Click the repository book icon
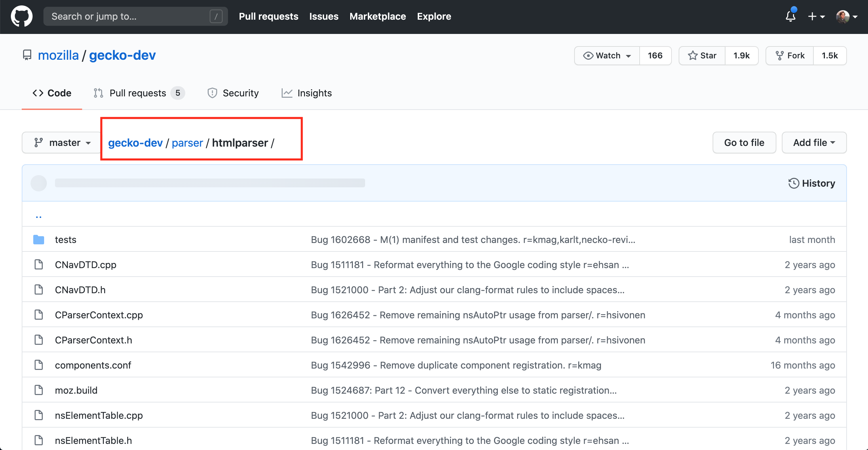Viewport: 868px width, 450px height. (x=27, y=55)
